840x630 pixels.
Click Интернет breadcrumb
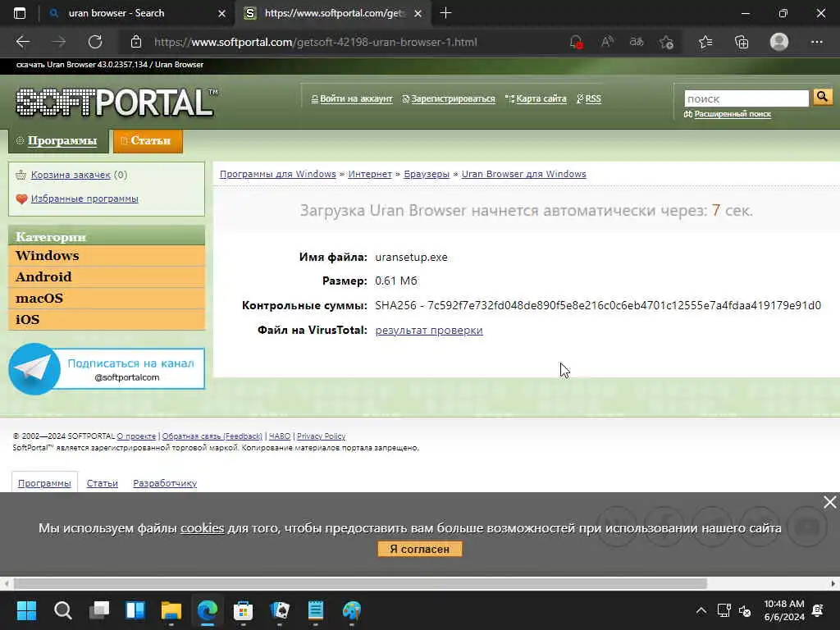[x=370, y=174]
